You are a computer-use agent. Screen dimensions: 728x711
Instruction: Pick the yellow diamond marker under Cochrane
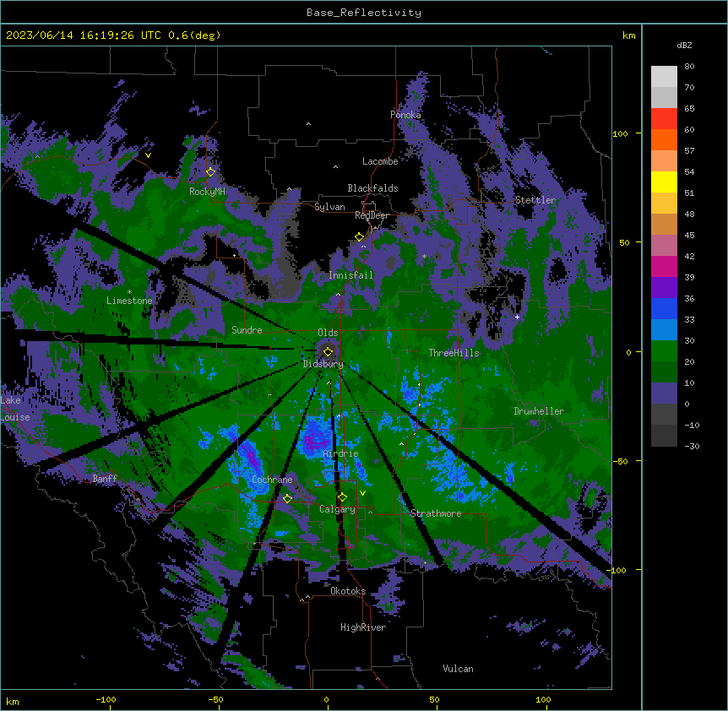coord(287,498)
